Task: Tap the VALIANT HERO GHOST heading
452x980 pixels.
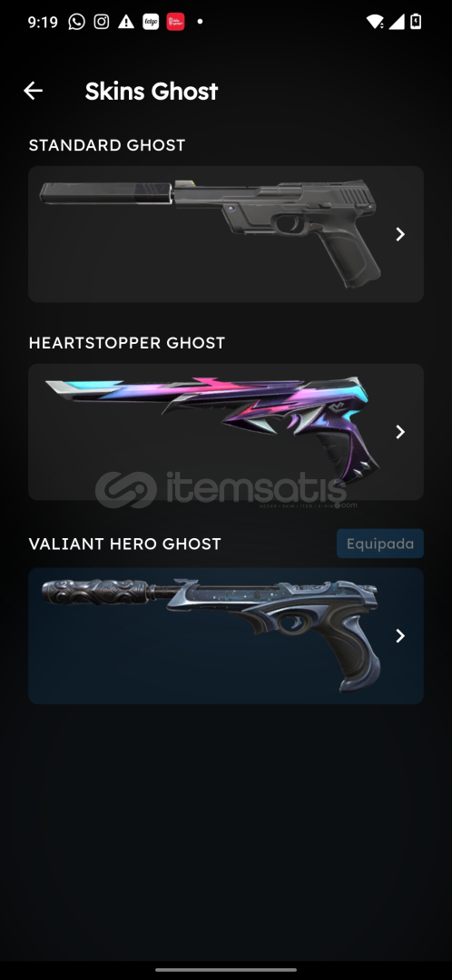Action: pyautogui.click(x=125, y=544)
